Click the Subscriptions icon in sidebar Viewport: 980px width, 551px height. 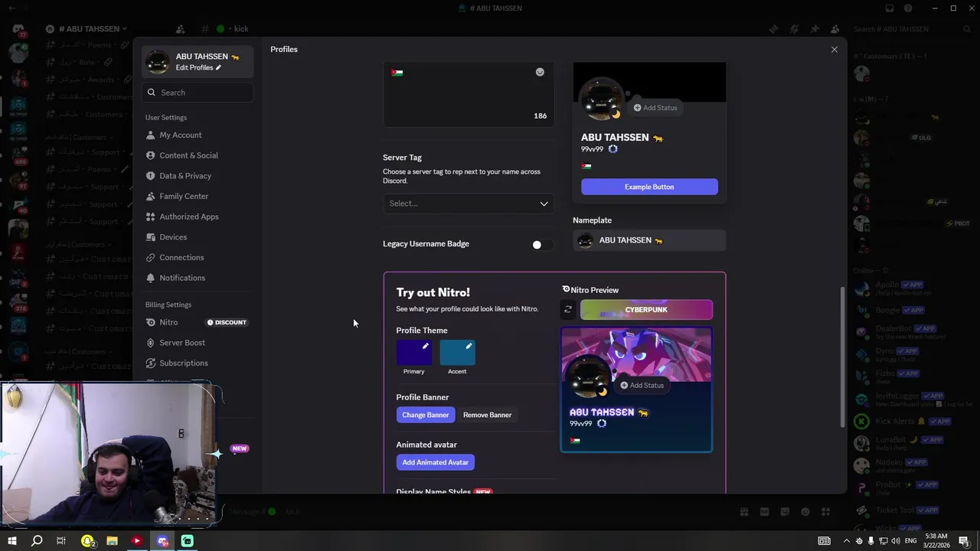click(x=151, y=363)
